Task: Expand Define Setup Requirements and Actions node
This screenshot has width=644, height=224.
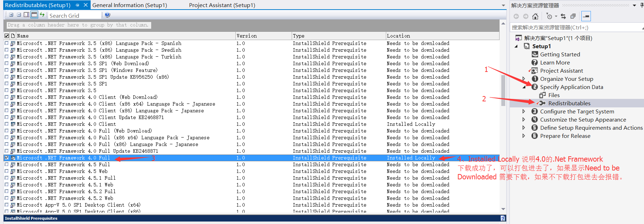Action: coord(524,128)
